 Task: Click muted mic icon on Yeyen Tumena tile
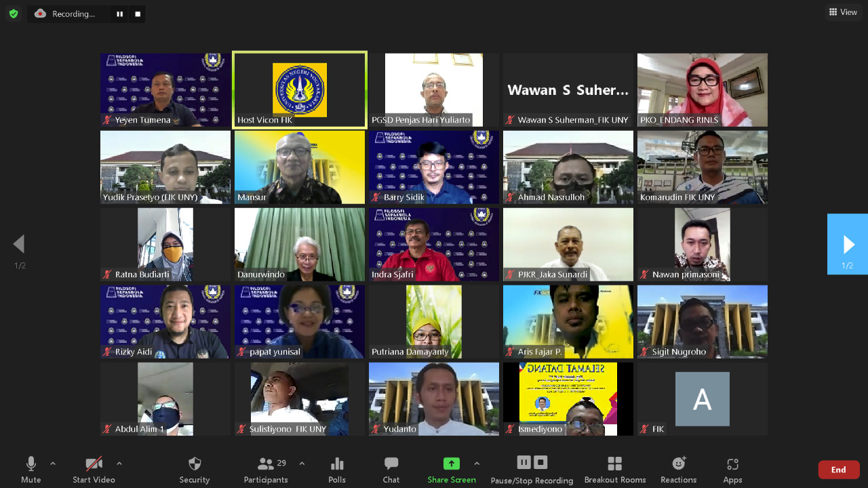coord(107,120)
